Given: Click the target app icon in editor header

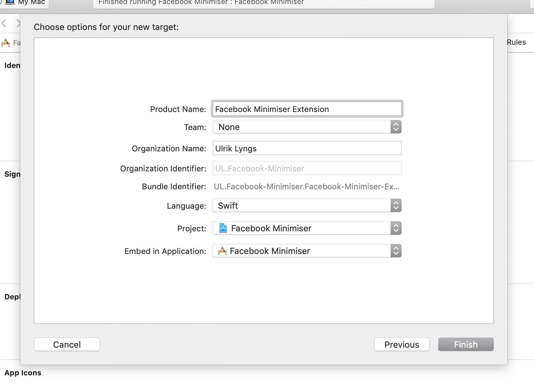Looking at the screenshot, I should point(6,43).
